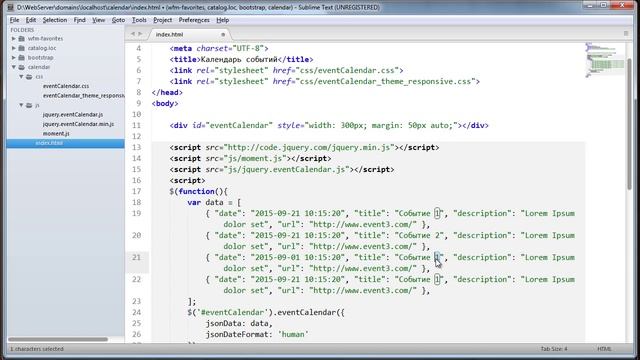This screenshot has width=640, height=360.
Task: Click 'Событие 2' title on line 20
Action: tap(418, 236)
